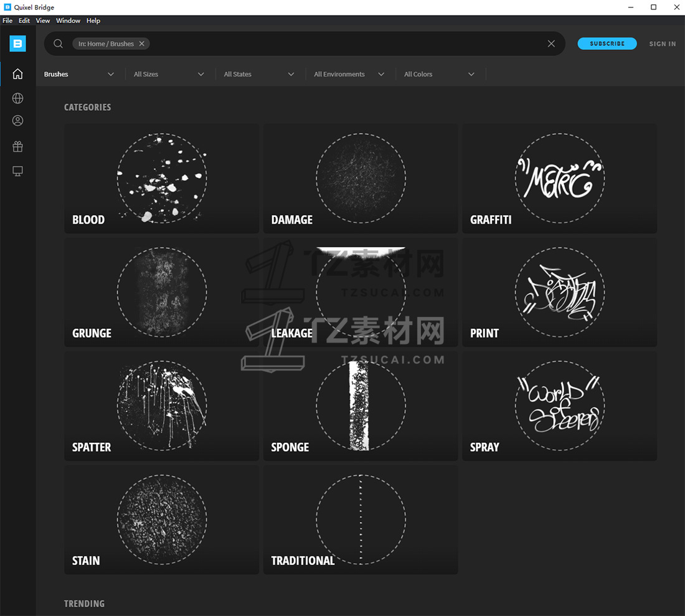685x616 pixels.
Task: Open the Graffiti brush category
Action: coord(560,178)
